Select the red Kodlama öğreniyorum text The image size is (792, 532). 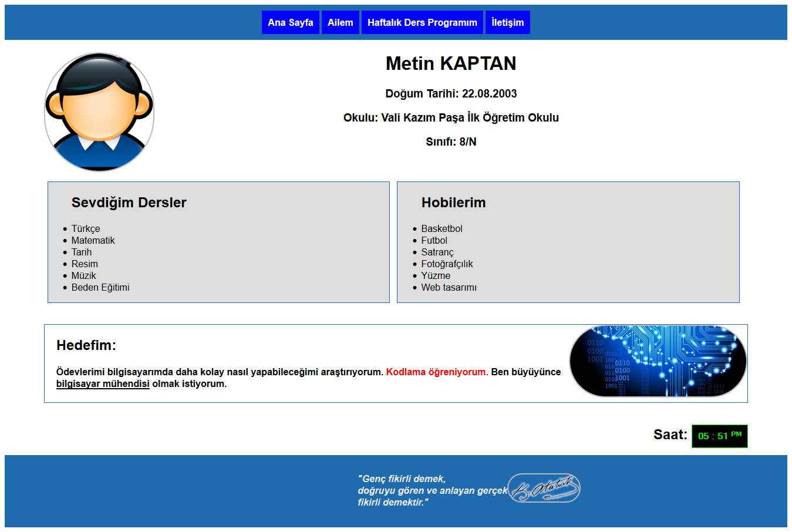pyautogui.click(x=437, y=372)
